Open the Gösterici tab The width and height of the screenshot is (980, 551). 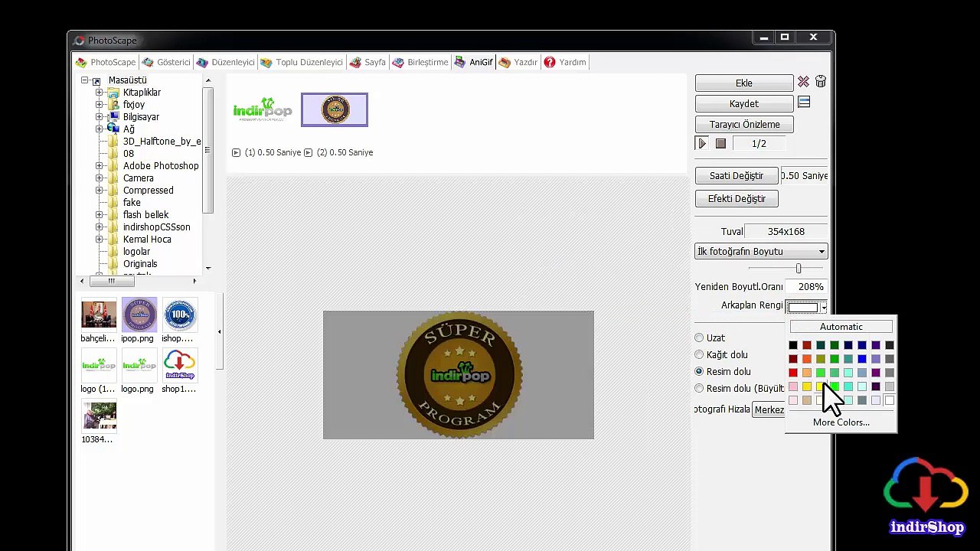[x=166, y=62]
